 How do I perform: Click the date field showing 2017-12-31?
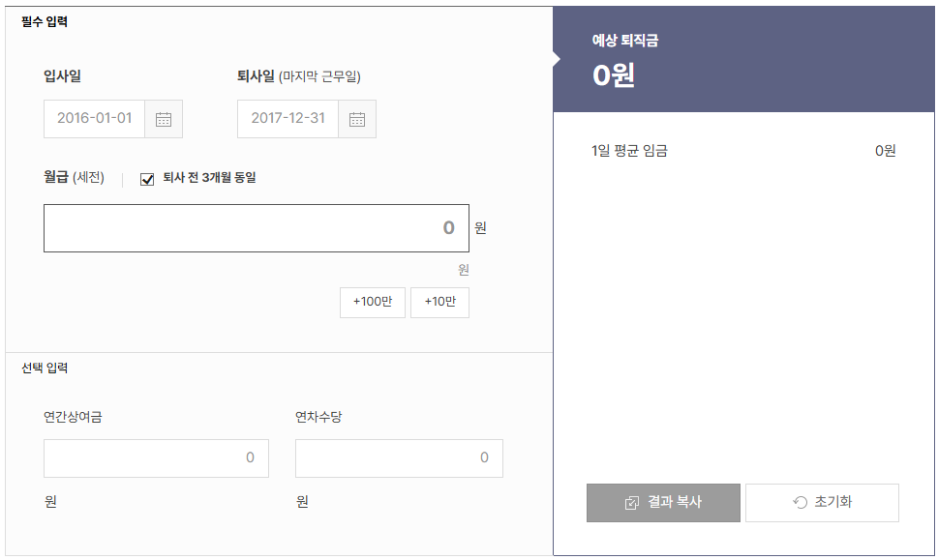click(x=286, y=119)
